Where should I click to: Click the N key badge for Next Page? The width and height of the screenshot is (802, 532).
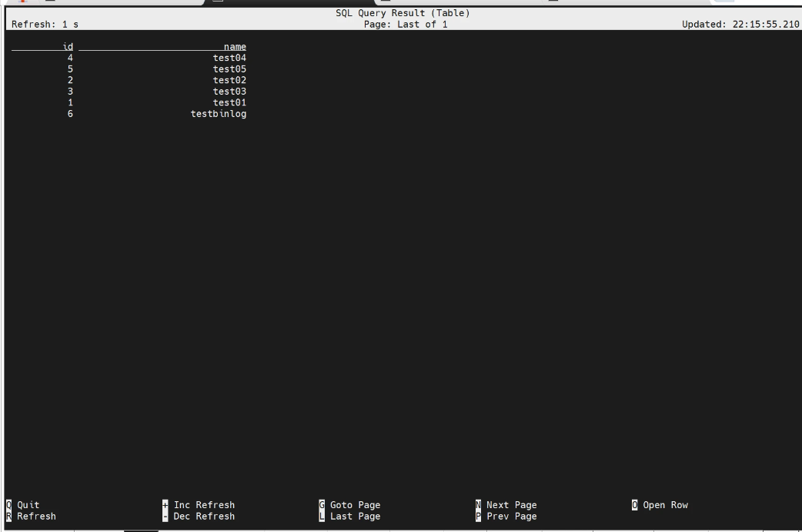pyautogui.click(x=479, y=505)
